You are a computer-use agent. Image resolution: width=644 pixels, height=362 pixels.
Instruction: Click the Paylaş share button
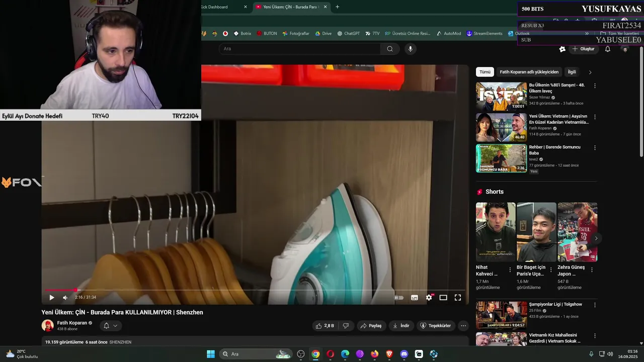point(371,326)
